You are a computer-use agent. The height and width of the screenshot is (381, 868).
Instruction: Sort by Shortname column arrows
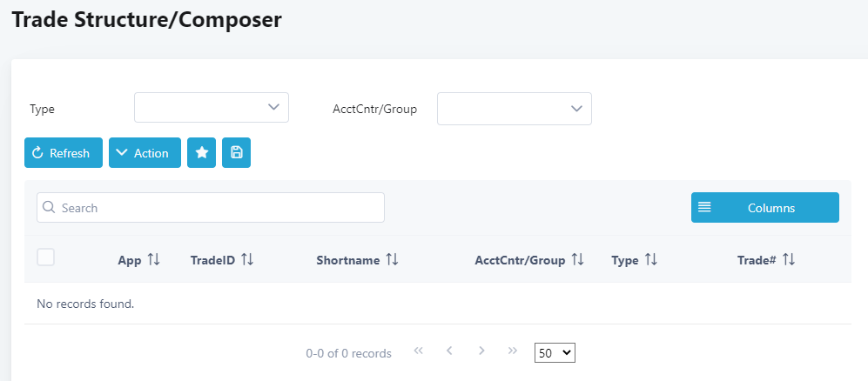pyautogui.click(x=392, y=260)
